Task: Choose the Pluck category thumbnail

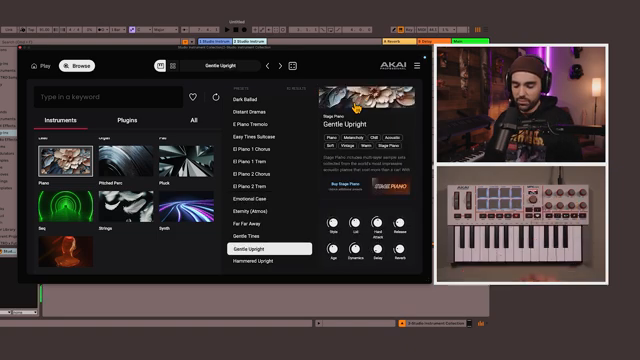Action: 186,161
